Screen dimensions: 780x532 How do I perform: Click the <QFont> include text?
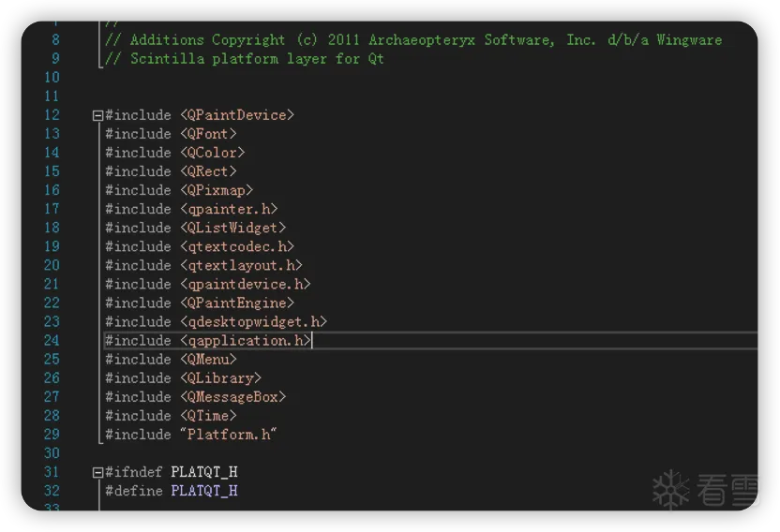click(208, 134)
